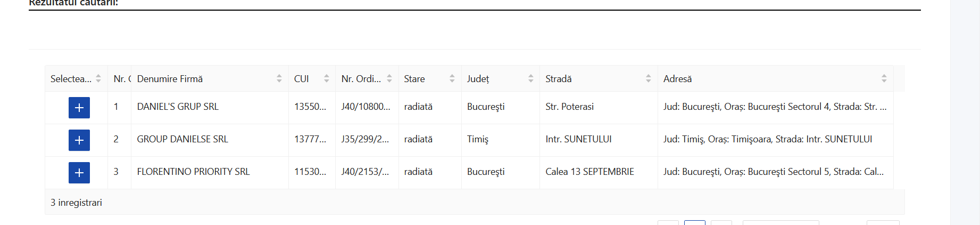The width and height of the screenshot is (980, 225).
Task: Click the J40/10800 order number cell
Action: click(x=366, y=107)
